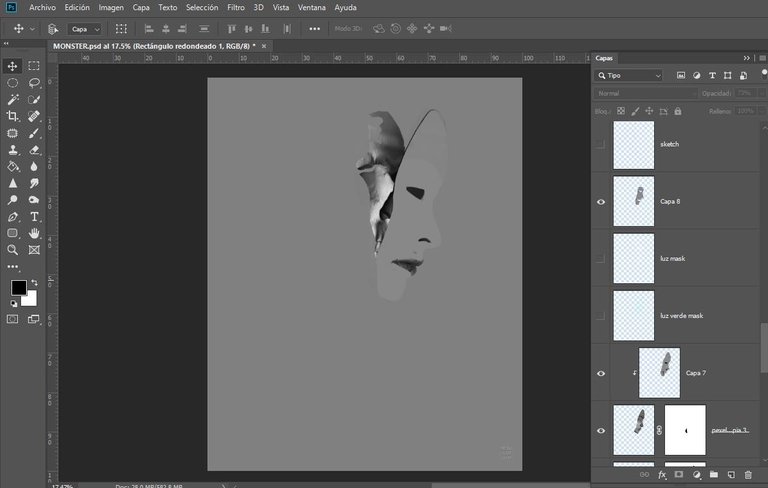Select the Crop tool
The height and width of the screenshot is (488, 768).
point(13,116)
